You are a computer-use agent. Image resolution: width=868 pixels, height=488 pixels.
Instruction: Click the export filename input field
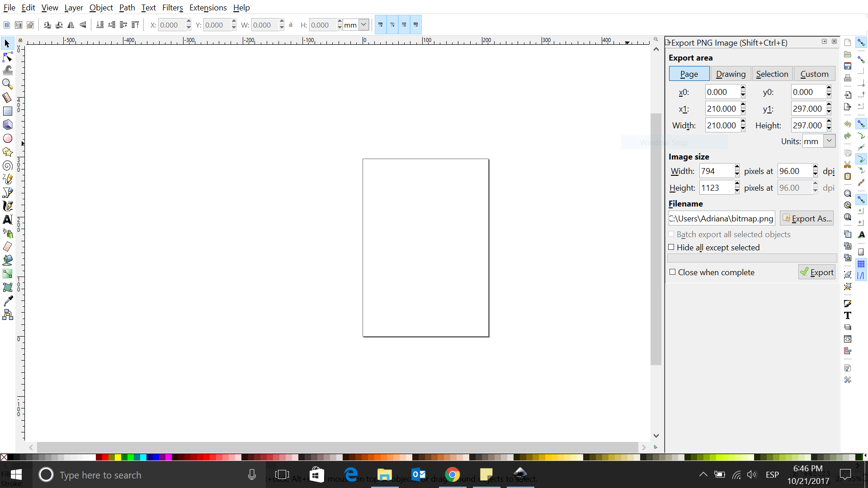pos(721,218)
